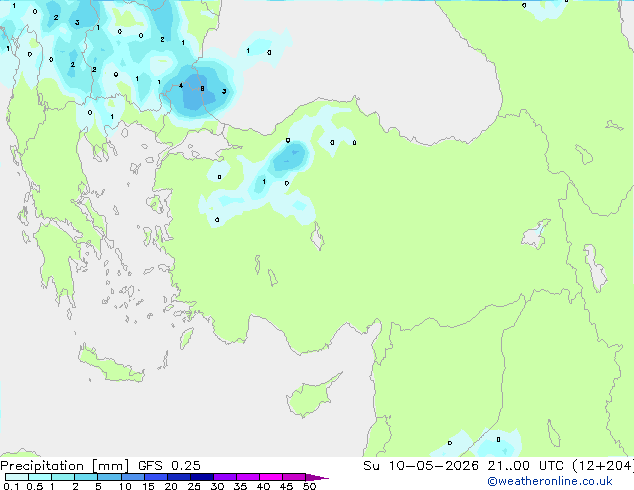Image resolution: width=634 pixels, height=490 pixels.
Task: Choose the legend swatch between 20 and 25
Action: pos(179,477)
